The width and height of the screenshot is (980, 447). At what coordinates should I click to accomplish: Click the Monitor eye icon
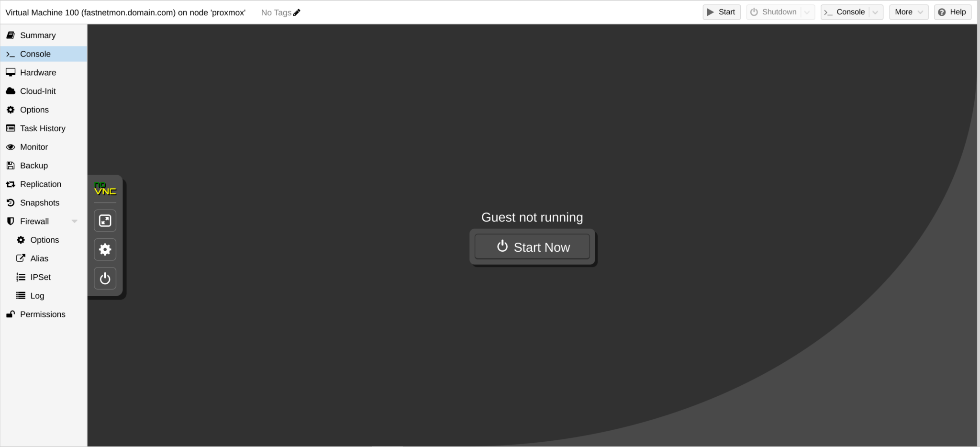pos(11,147)
